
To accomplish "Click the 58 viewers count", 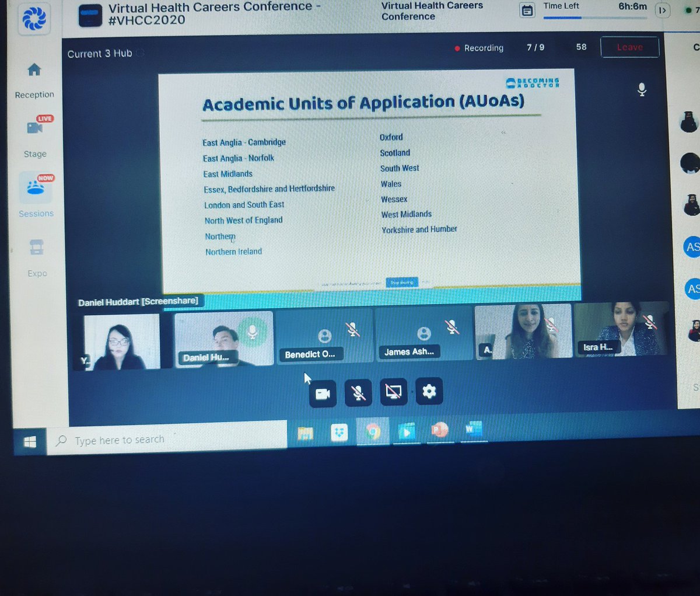I will 582,47.
